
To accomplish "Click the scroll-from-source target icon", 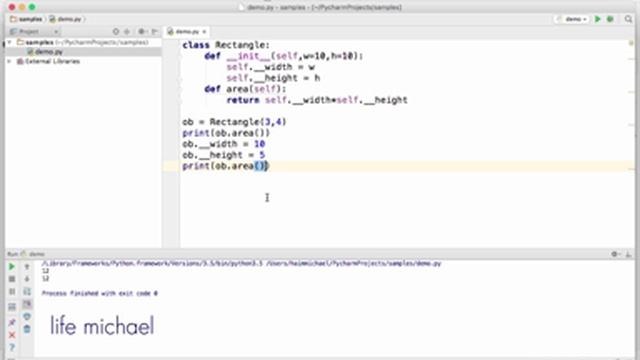I will tap(116, 31).
